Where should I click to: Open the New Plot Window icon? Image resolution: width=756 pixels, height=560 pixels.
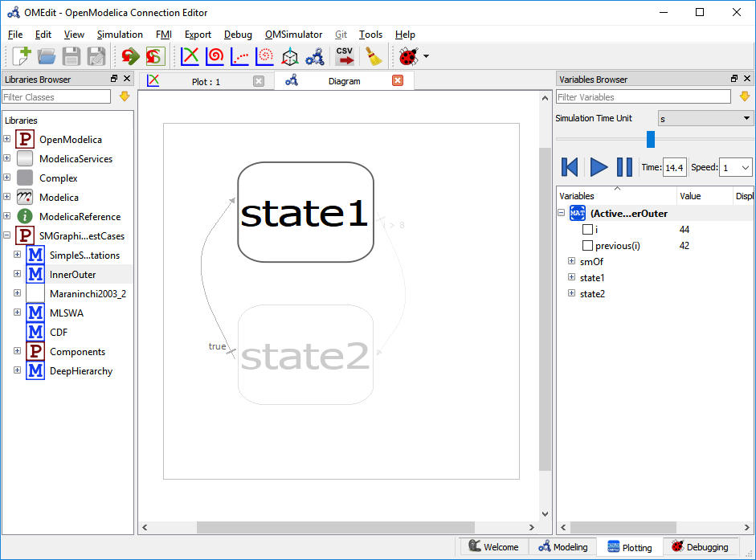(190, 56)
